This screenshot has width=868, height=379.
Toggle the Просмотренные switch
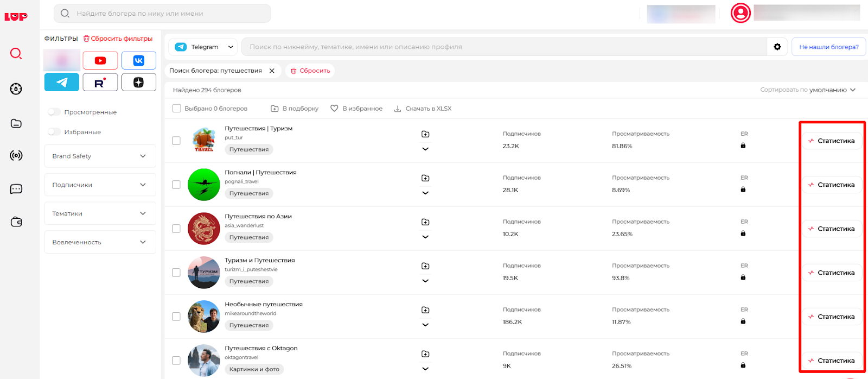coord(54,112)
